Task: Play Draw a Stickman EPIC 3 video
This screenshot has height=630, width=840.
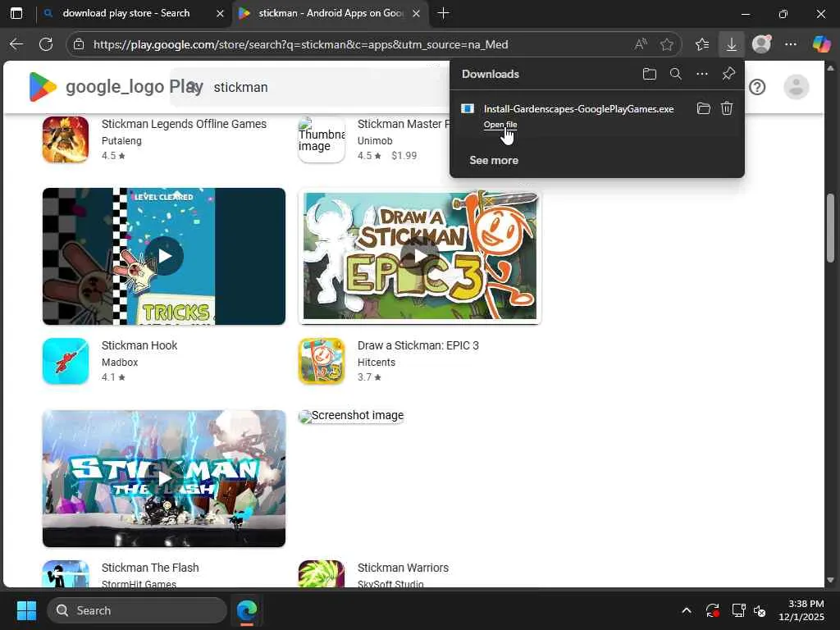Action: tap(419, 256)
